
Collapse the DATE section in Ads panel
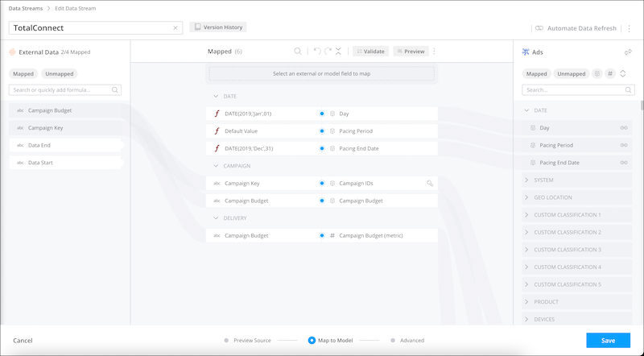526,110
